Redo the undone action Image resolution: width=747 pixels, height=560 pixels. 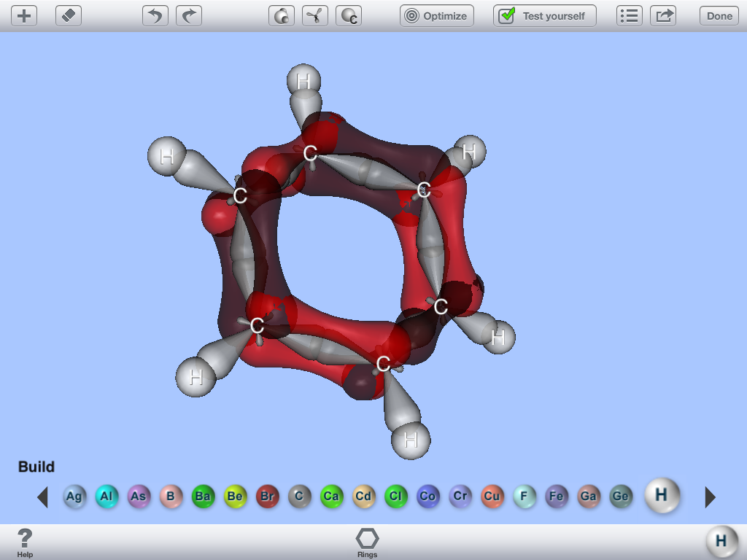pyautogui.click(x=189, y=15)
